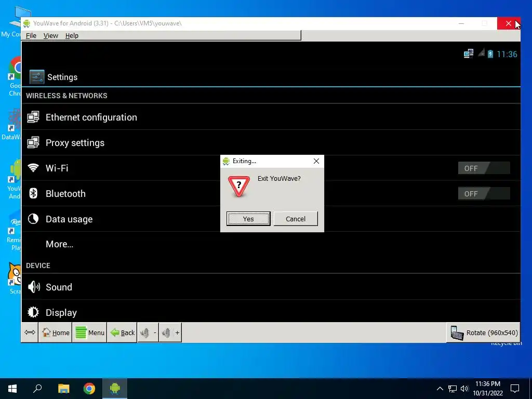The width and height of the screenshot is (532, 399).
Task: Click the Menu toolbar button
Action: [x=89, y=332]
